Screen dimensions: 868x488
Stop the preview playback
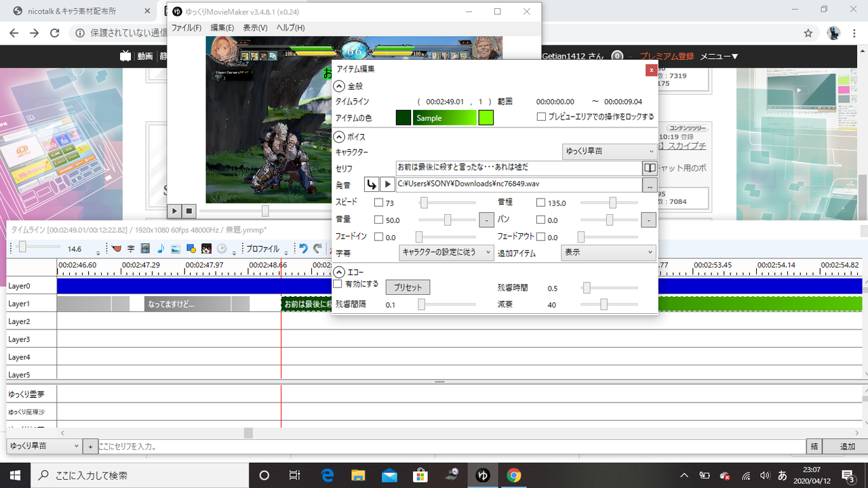coord(189,211)
